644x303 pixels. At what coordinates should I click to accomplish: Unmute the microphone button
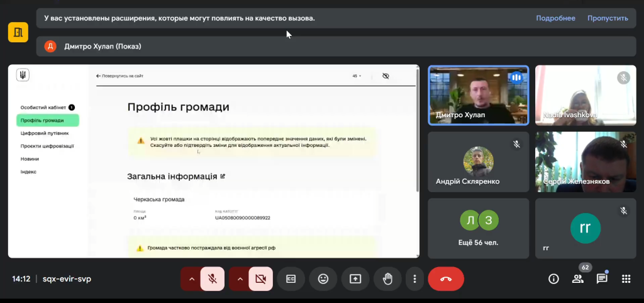coord(213,278)
